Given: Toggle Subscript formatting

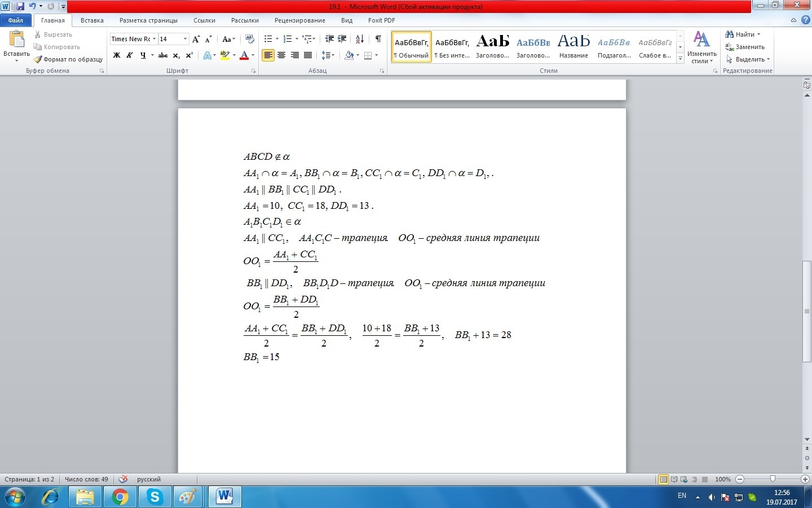Looking at the screenshot, I should coord(176,55).
